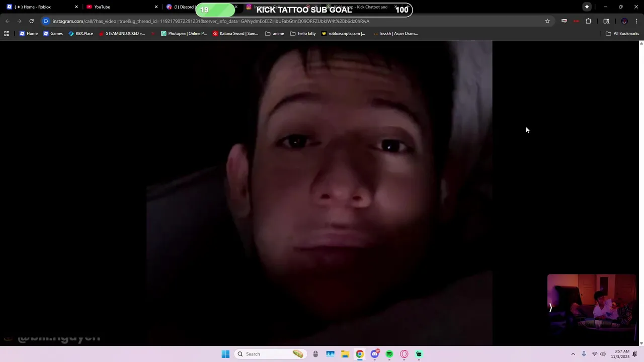Open the RBX.Place bookmark
The height and width of the screenshot is (362, 644).
click(x=80, y=34)
